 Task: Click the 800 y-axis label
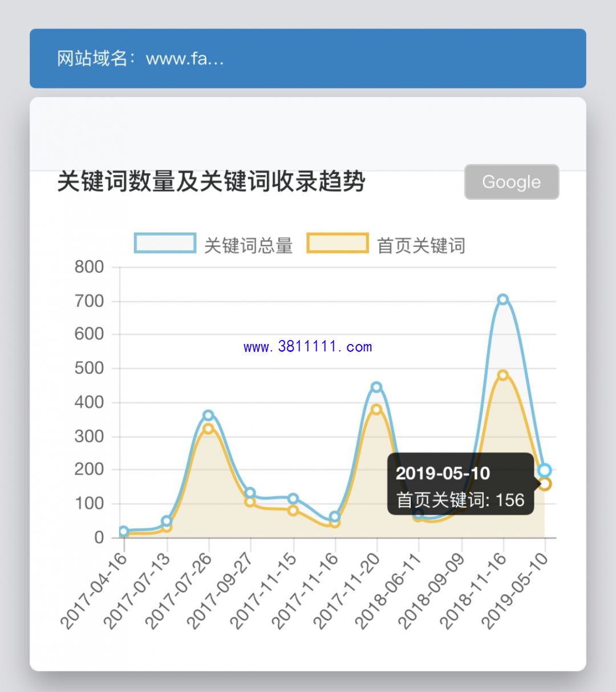(89, 267)
